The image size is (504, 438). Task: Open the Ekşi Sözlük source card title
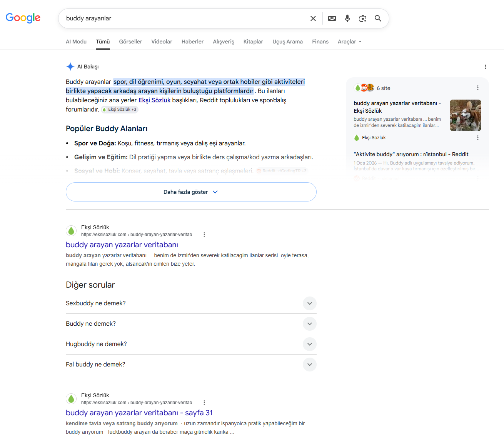click(397, 107)
